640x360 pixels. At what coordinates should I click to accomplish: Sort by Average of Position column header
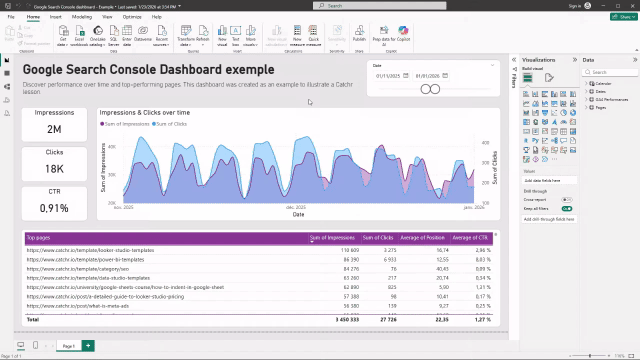[422, 238]
